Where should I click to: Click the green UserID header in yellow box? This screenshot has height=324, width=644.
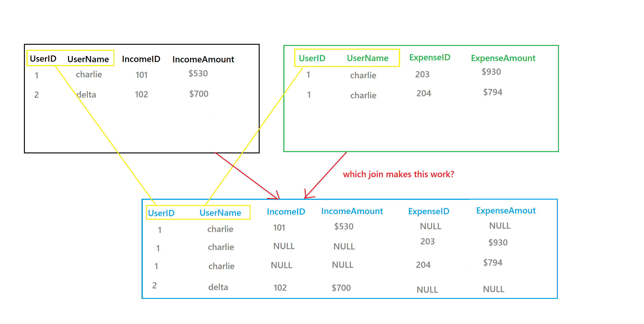pos(312,58)
